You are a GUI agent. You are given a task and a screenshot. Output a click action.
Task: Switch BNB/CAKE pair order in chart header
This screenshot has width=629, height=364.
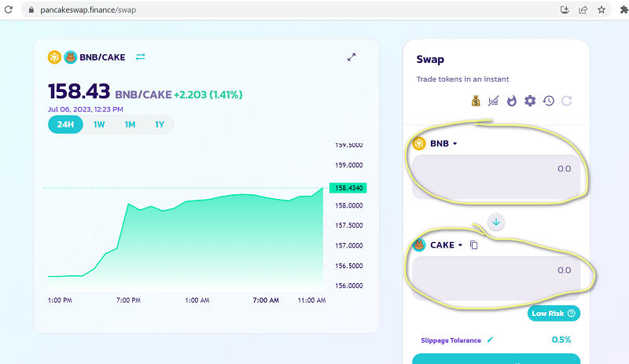pyautogui.click(x=141, y=57)
